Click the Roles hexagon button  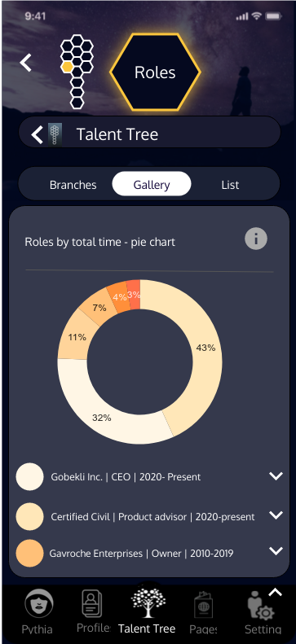click(155, 72)
